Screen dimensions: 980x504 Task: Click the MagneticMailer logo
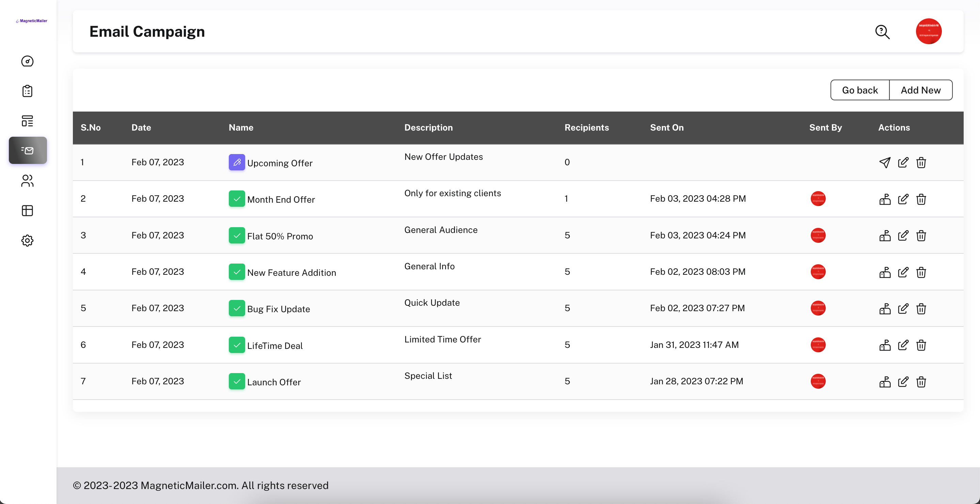tap(32, 21)
